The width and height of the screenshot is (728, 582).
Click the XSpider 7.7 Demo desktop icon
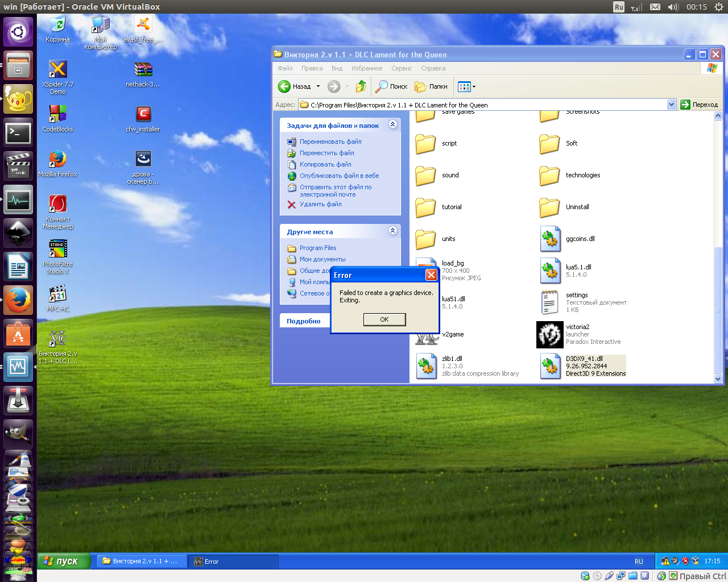57,69
